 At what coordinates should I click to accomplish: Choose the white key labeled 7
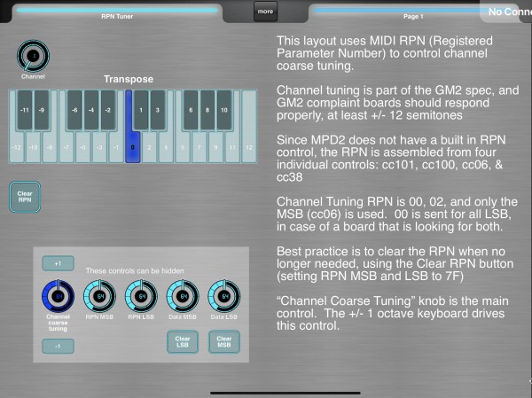(199, 147)
